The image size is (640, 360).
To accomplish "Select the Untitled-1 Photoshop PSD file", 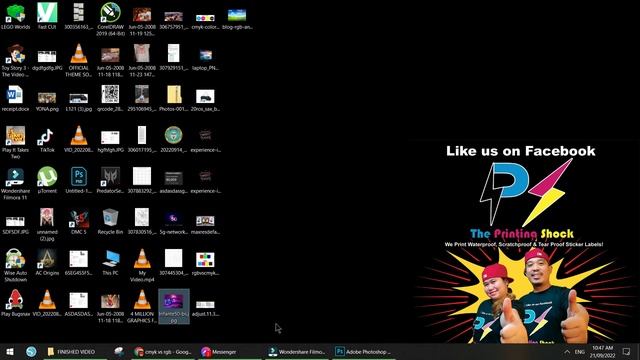I will 78,180.
